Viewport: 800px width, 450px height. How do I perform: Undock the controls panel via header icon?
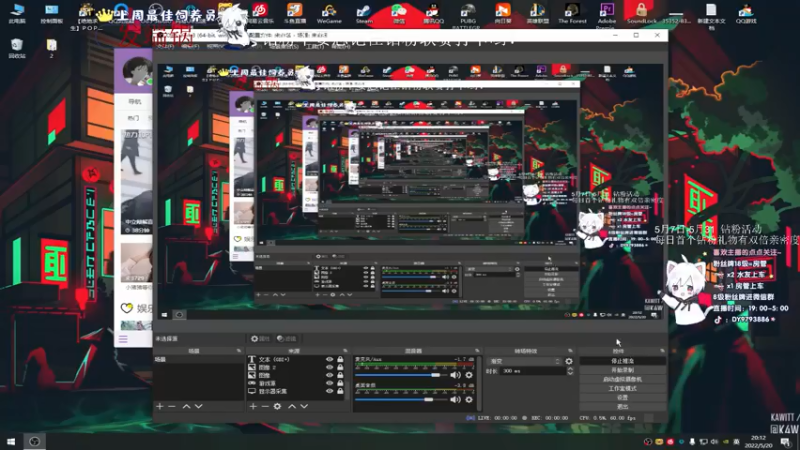click(x=662, y=351)
